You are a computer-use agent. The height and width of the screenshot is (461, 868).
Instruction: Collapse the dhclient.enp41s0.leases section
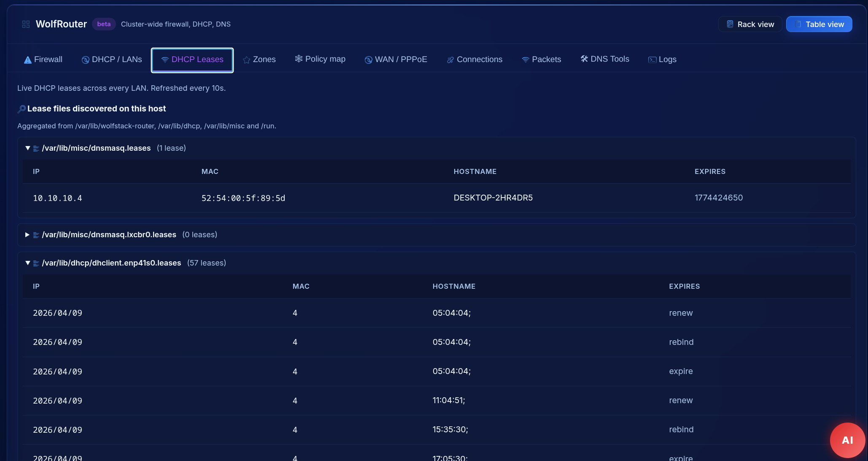pos(28,263)
